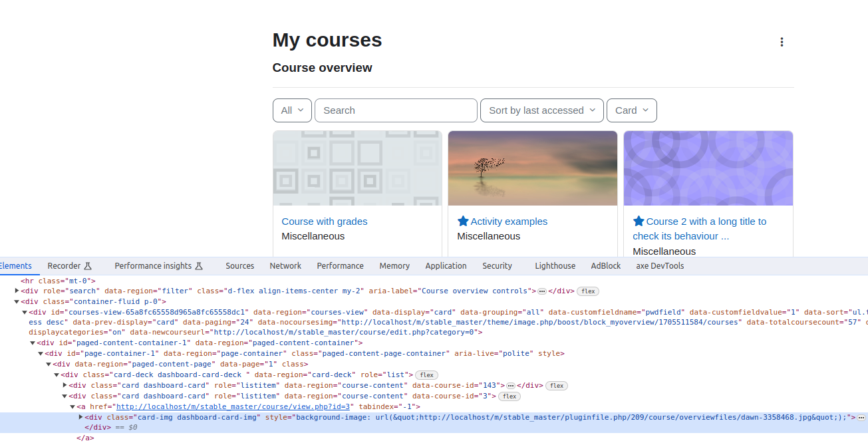Screen dimensions: 868x445
Task: Click the flask icon next to Recorder
Action: (x=87, y=265)
